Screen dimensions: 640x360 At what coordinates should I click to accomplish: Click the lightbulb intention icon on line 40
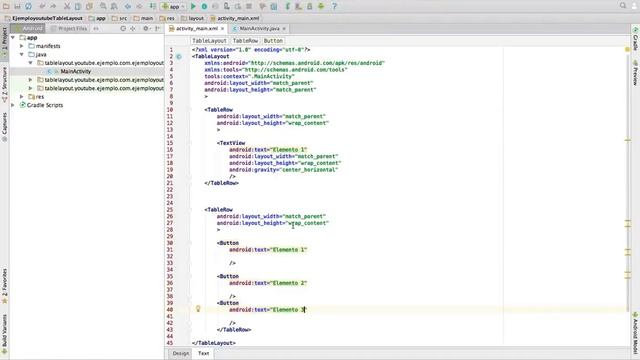(198, 309)
